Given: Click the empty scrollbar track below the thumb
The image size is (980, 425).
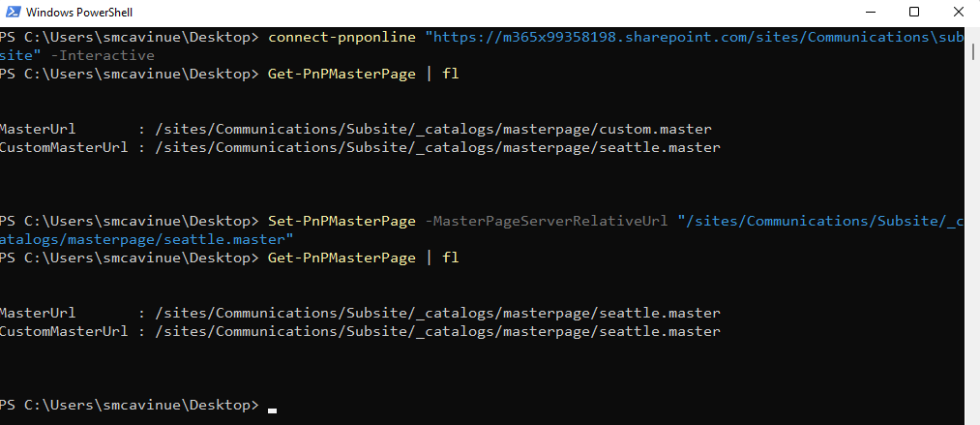Looking at the screenshot, I should tap(972, 242).
